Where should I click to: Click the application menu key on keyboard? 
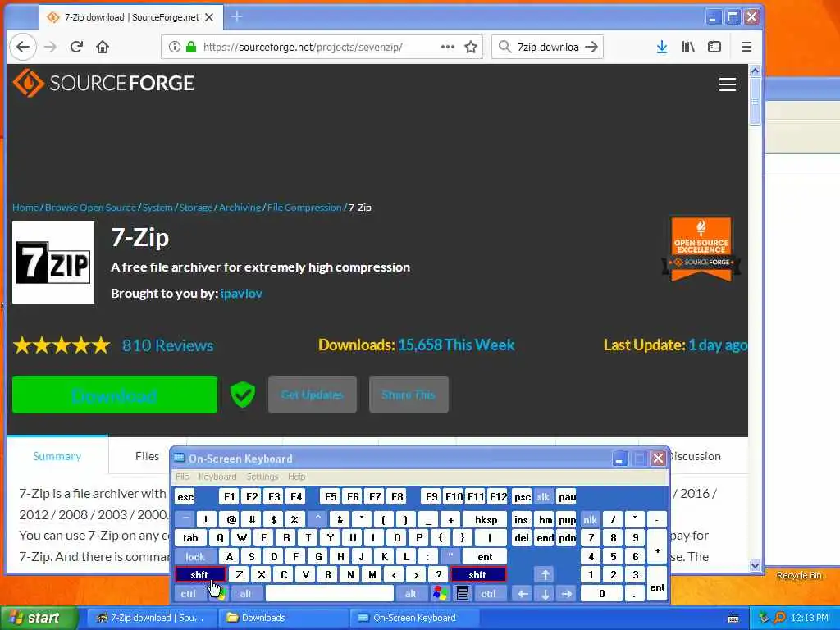pos(463,594)
